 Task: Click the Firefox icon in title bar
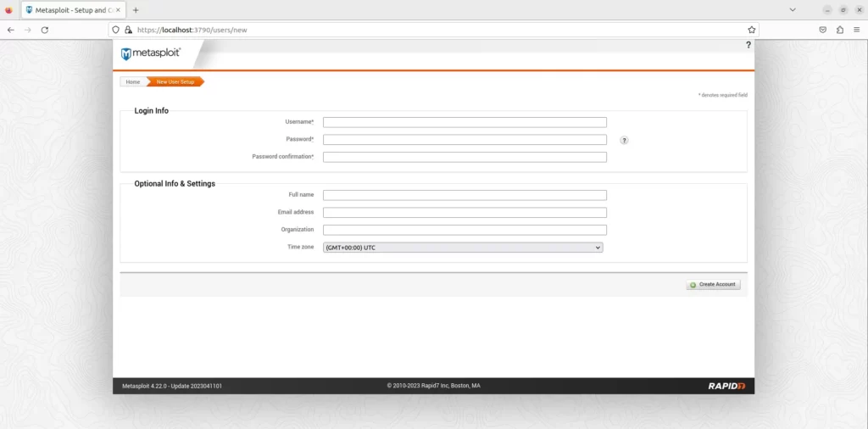[x=8, y=10]
